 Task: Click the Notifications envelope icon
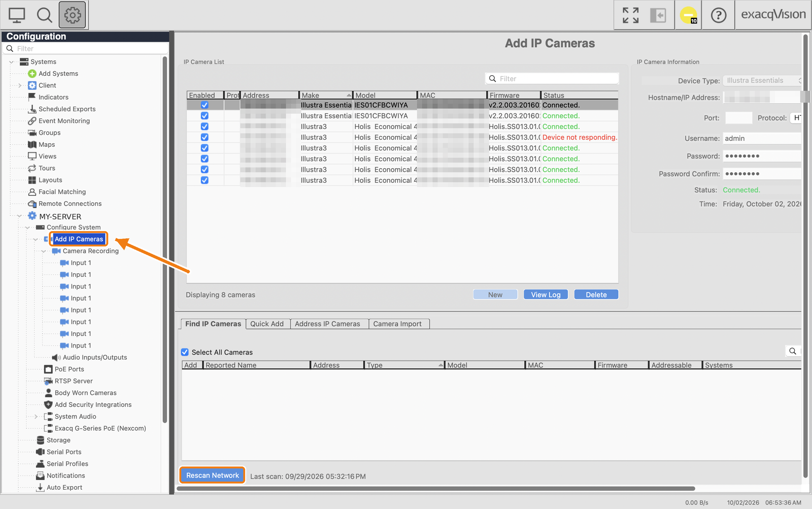[x=40, y=475]
